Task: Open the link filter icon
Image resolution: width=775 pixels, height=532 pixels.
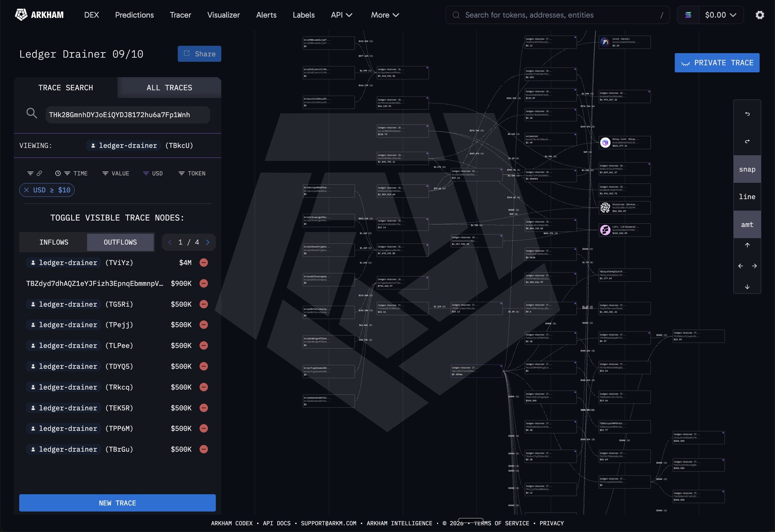Action: (x=35, y=173)
